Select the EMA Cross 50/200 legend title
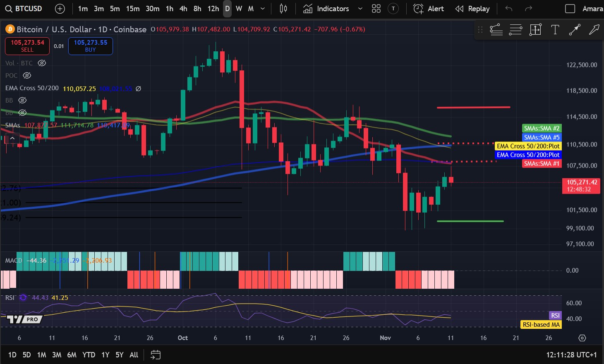Viewport: 604px width, 364px height. (x=32, y=88)
